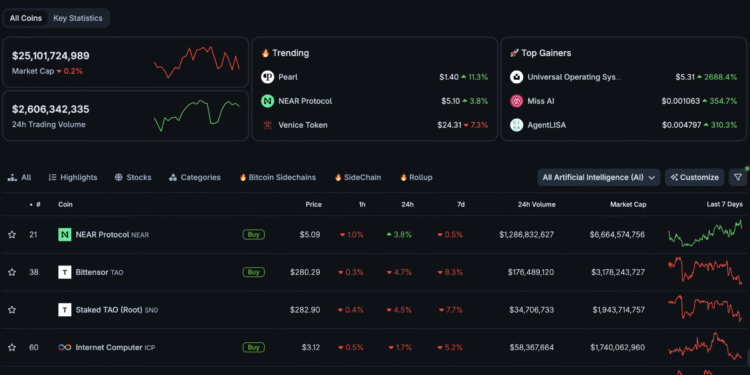The image size is (750, 375).
Task: Click the $2,606,342,335 trading volume value
Action: (51, 110)
